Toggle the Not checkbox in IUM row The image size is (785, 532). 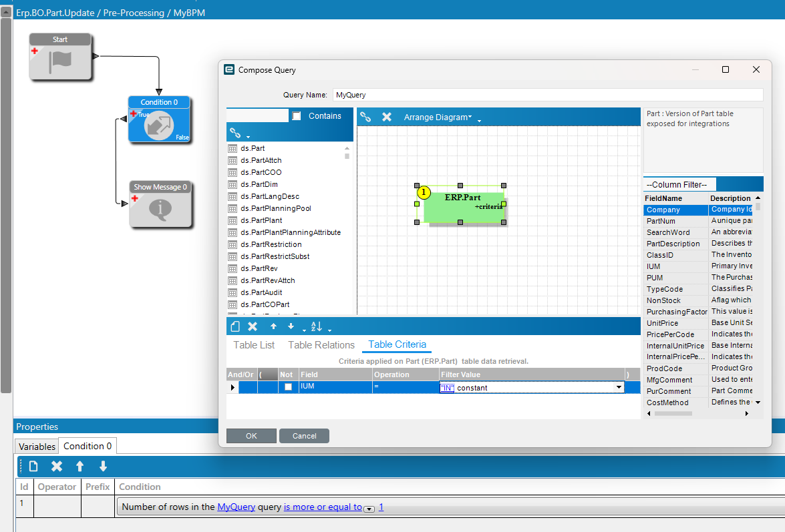pos(288,387)
